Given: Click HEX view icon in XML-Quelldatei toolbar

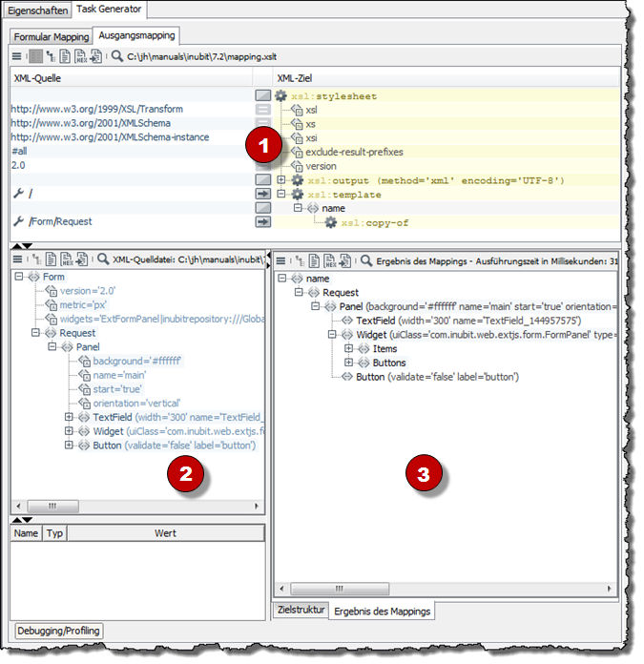Looking at the screenshot, I should (x=67, y=259).
